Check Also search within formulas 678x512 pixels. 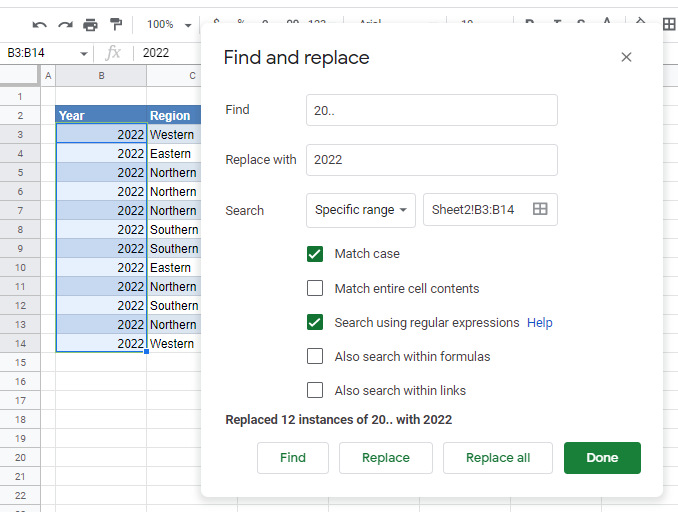pos(315,356)
